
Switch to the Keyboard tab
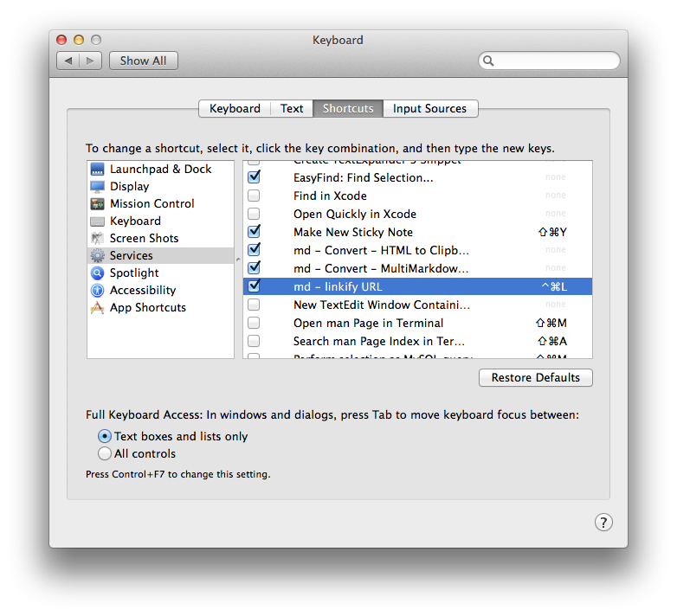click(235, 108)
